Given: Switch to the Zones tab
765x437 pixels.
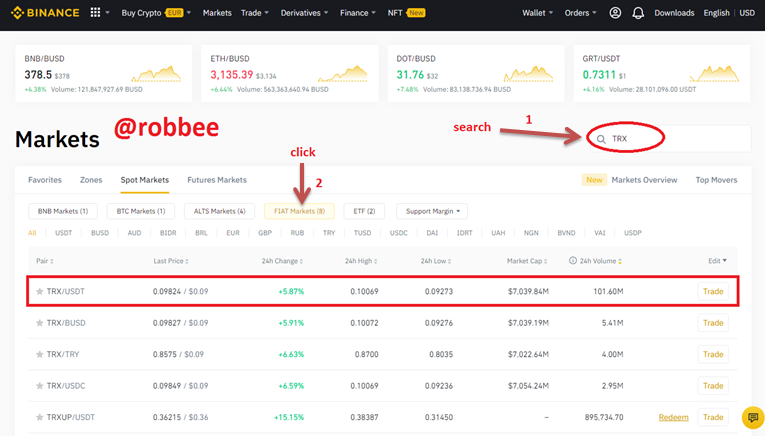Looking at the screenshot, I should (91, 180).
